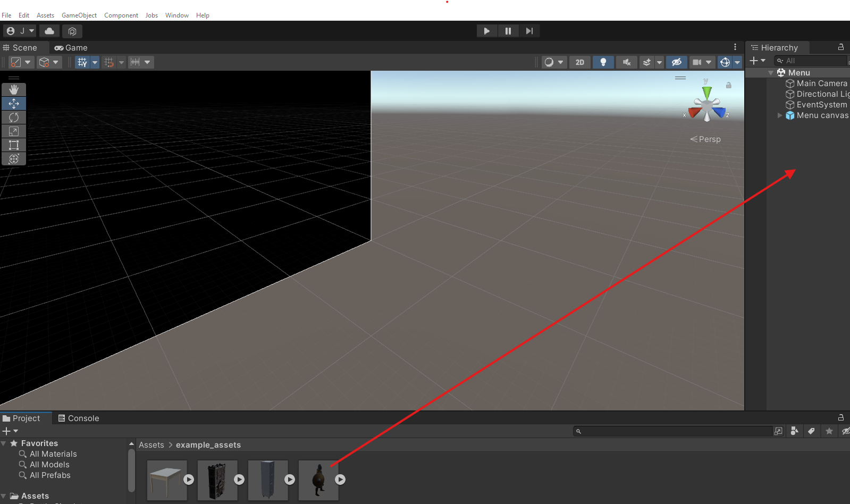This screenshot has width=850, height=504.
Task: Click the draw mode shading sphere icon
Action: (x=549, y=62)
